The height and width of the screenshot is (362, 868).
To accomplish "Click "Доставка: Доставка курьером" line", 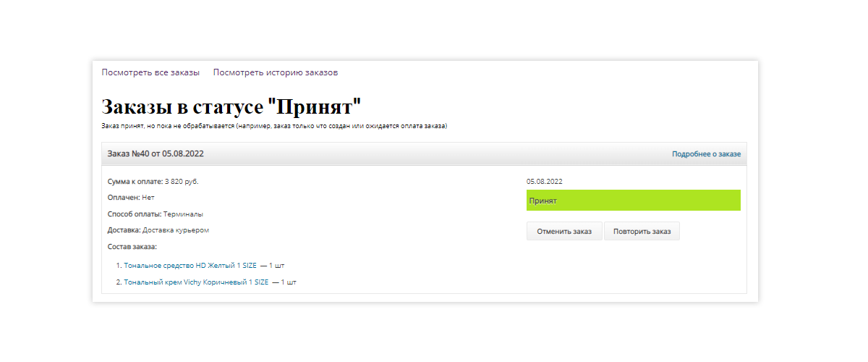I will tap(158, 230).
